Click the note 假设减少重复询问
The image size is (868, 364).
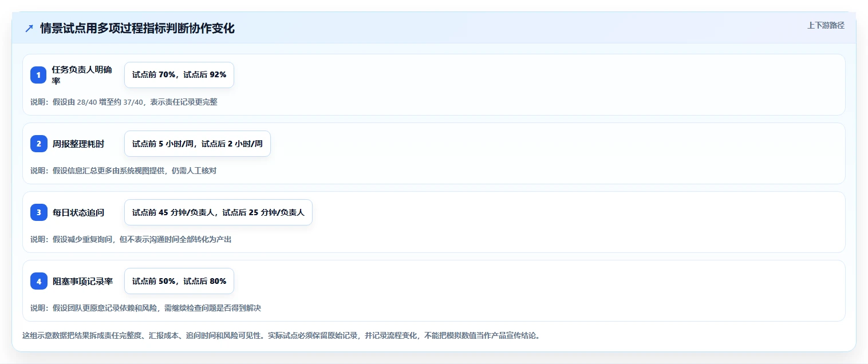pos(131,239)
